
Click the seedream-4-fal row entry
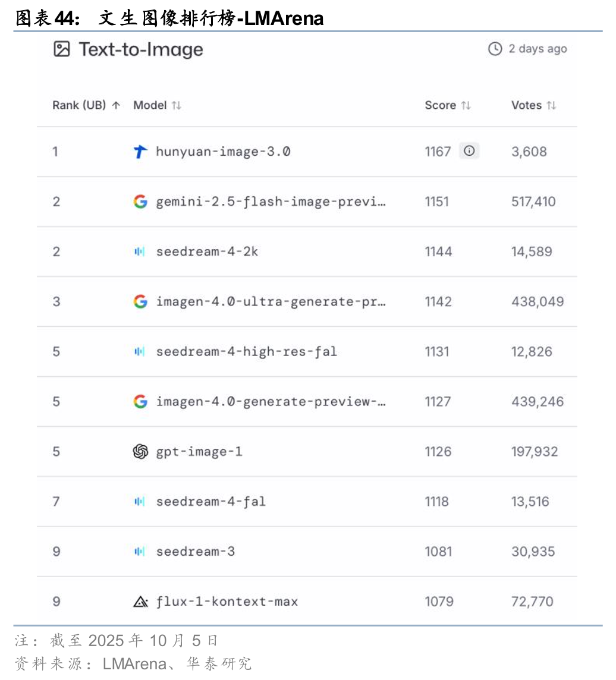point(210,502)
